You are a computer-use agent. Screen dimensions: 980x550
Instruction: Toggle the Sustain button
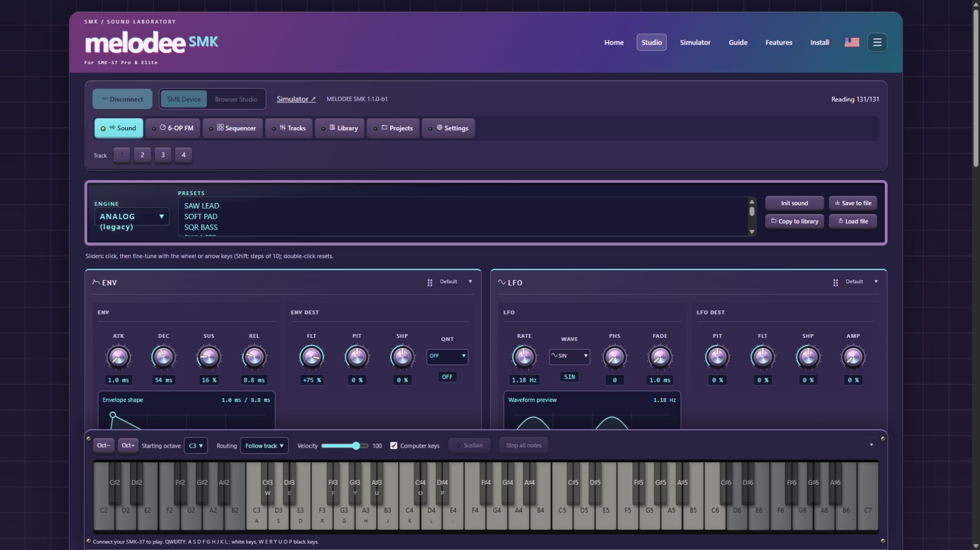(469, 445)
